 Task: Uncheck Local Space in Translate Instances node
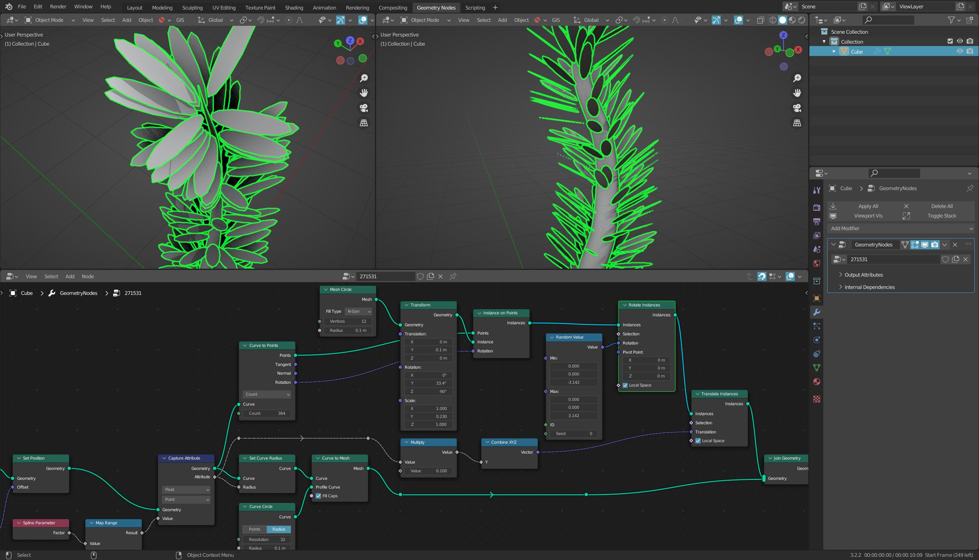click(x=698, y=441)
